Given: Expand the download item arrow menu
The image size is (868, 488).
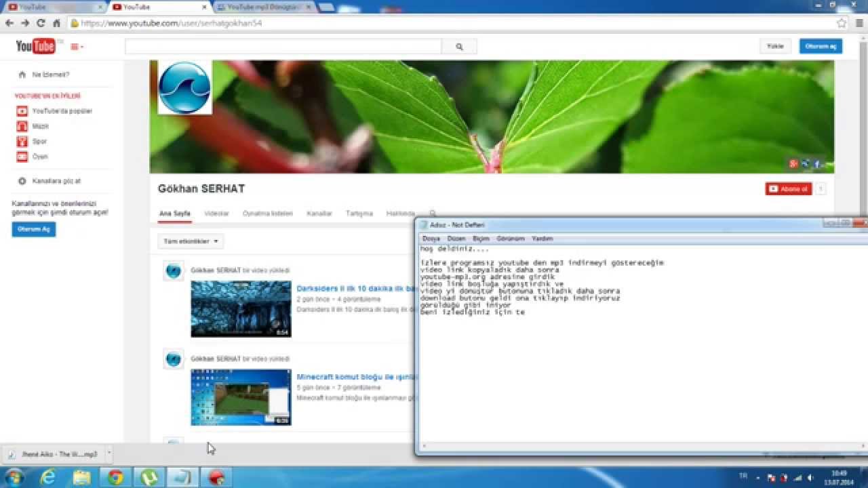Looking at the screenshot, I should click(108, 454).
